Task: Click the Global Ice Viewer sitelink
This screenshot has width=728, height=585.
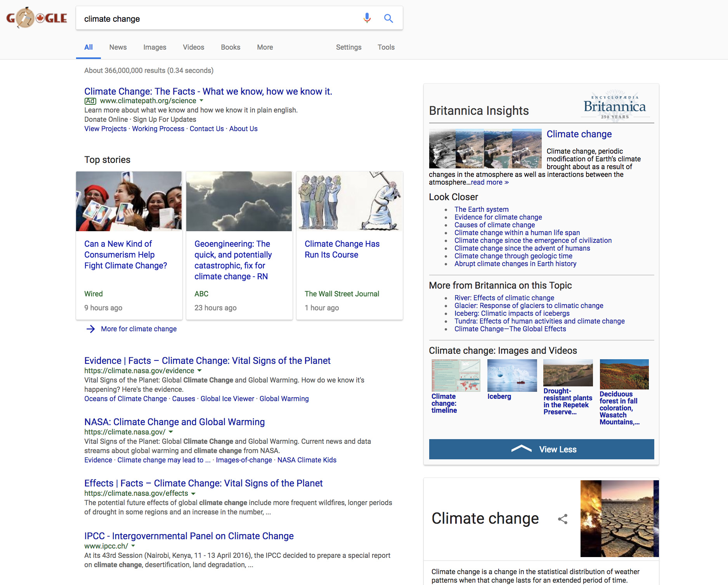Action: click(227, 399)
